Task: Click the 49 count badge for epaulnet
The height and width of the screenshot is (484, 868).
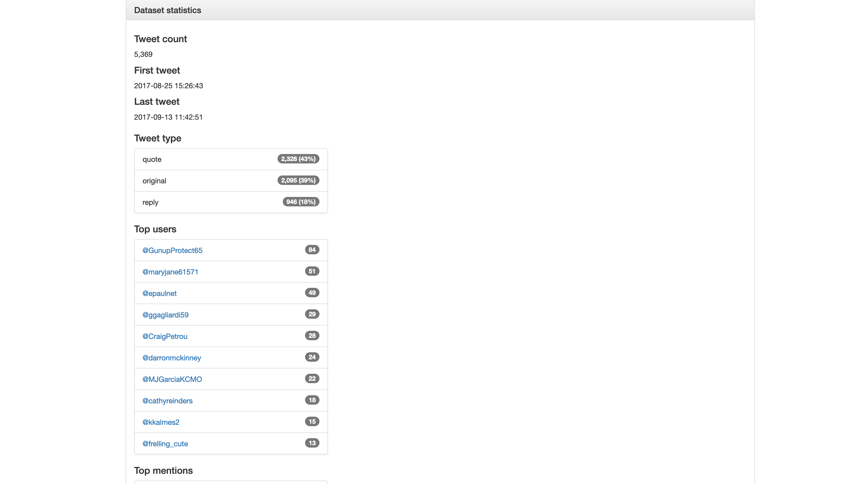Action: coord(312,293)
